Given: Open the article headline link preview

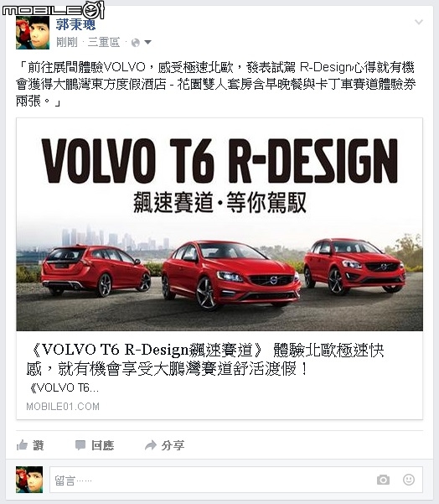Looking at the screenshot, I should [205, 360].
